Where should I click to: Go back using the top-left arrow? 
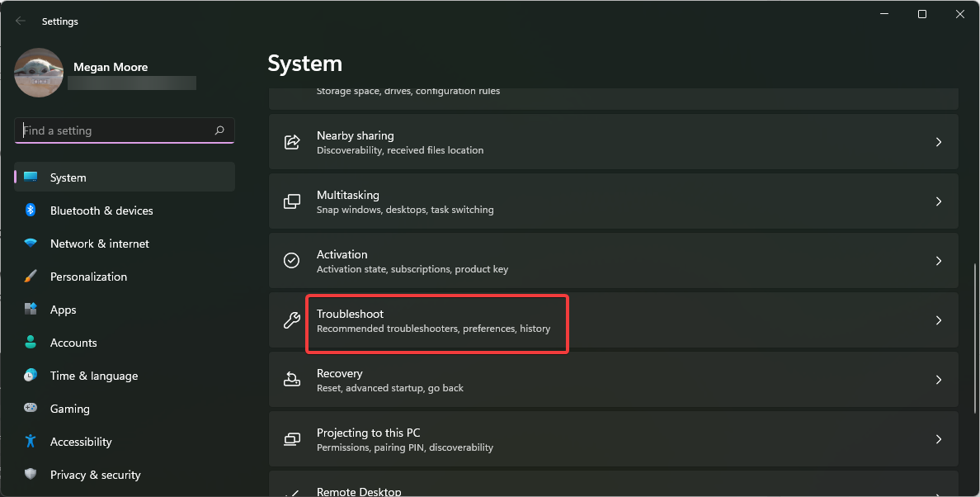coord(21,21)
